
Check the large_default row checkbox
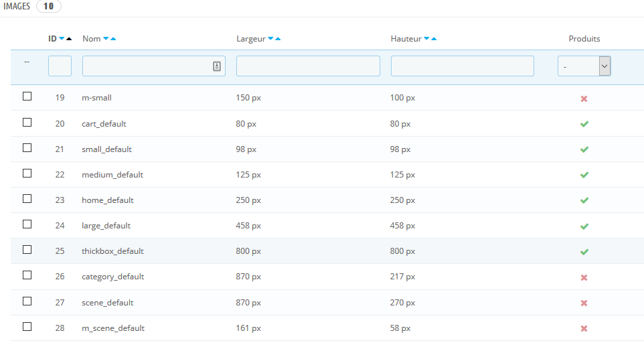27,224
